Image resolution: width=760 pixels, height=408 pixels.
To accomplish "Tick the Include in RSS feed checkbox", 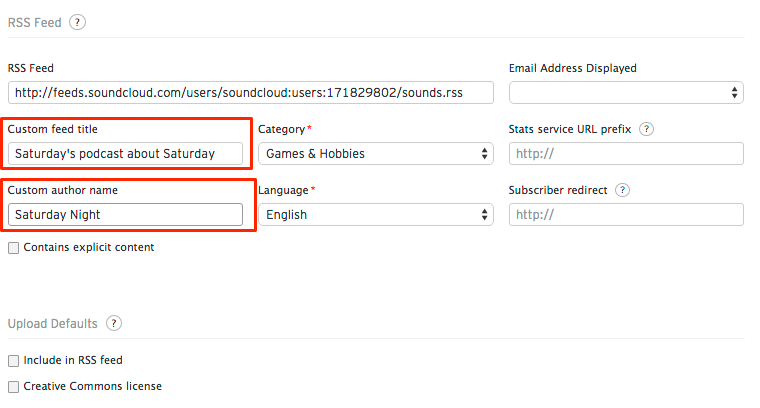I will [14, 360].
